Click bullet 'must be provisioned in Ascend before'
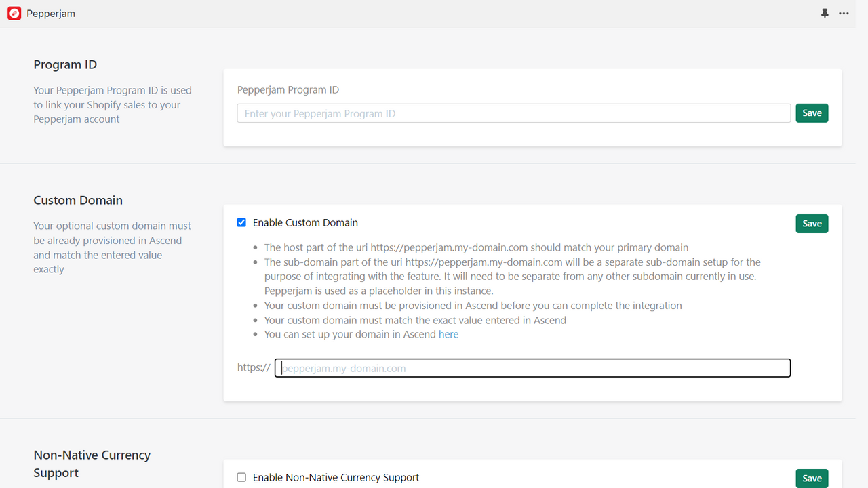 coord(473,306)
